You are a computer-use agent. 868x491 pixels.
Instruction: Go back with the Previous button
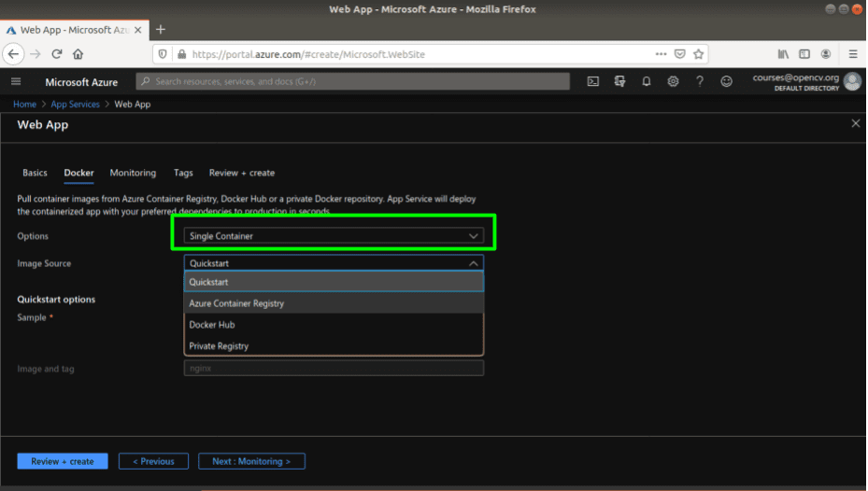[153, 461]
